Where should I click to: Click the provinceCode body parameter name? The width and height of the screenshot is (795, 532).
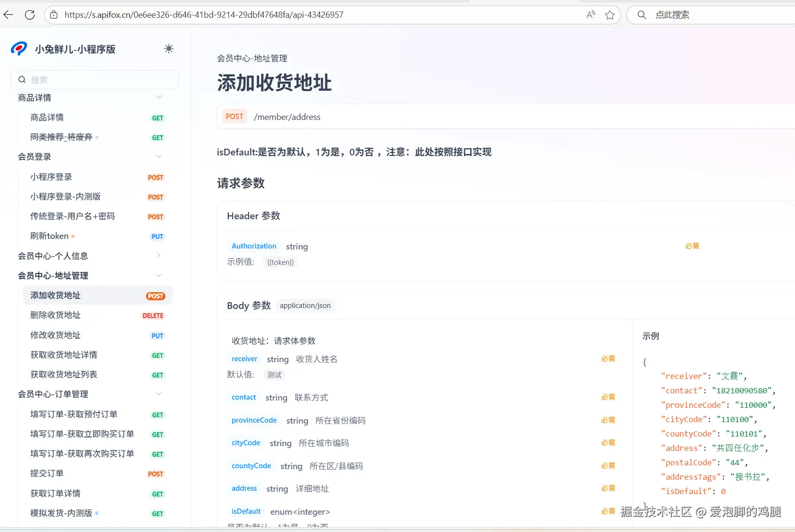(x=254, y=420)
